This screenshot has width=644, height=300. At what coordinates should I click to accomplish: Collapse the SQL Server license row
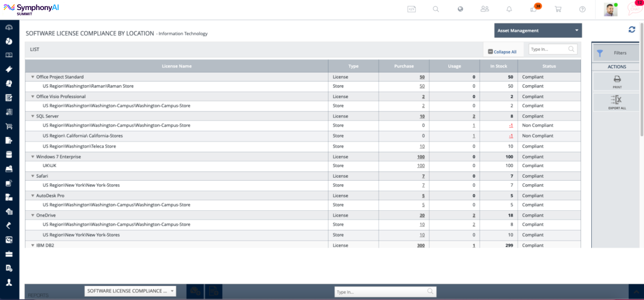pos(33,116)
